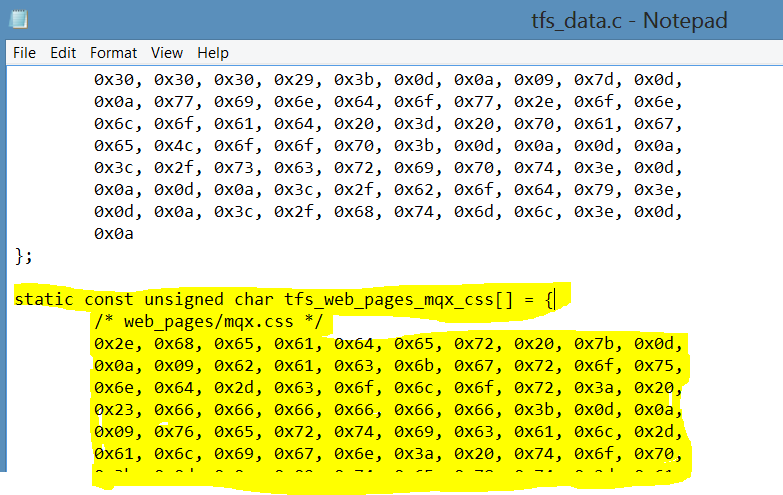Open the Help menu
Viewport: 783px width, 495px height.
(x=213, y=53)
